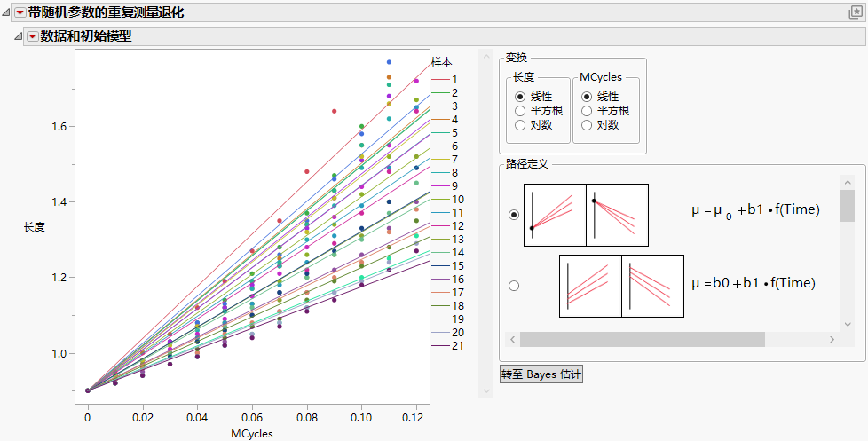The width and height of the screenshot is (868, 441).
Task: Click legend color line for sample 1
Action: click(439, 80)
